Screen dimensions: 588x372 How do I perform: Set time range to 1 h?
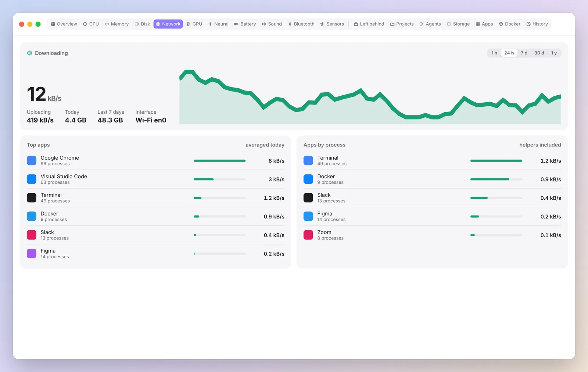(x=494, y=53)
